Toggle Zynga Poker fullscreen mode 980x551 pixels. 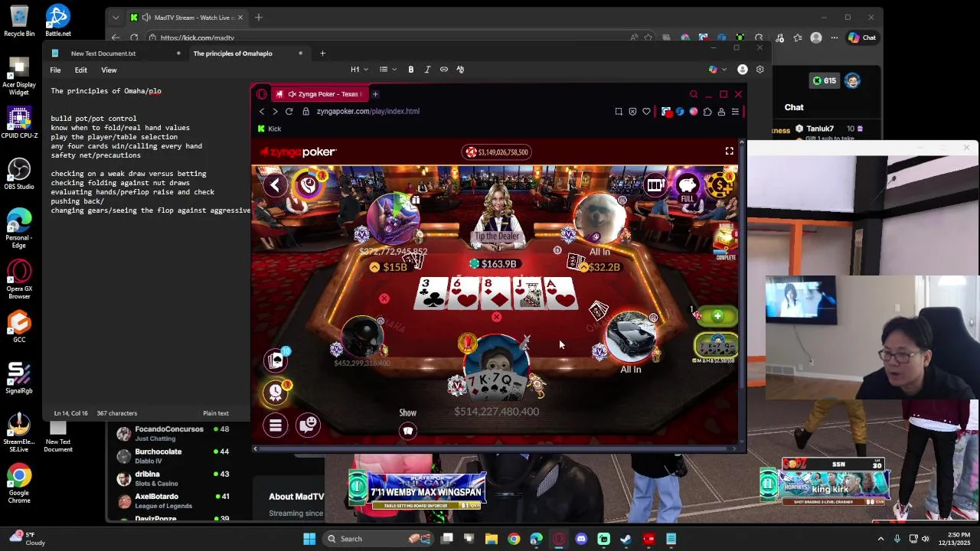tap(729, 152)
